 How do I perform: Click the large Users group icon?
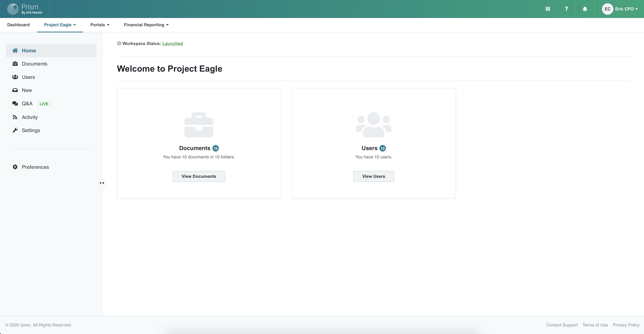[373, 125]
